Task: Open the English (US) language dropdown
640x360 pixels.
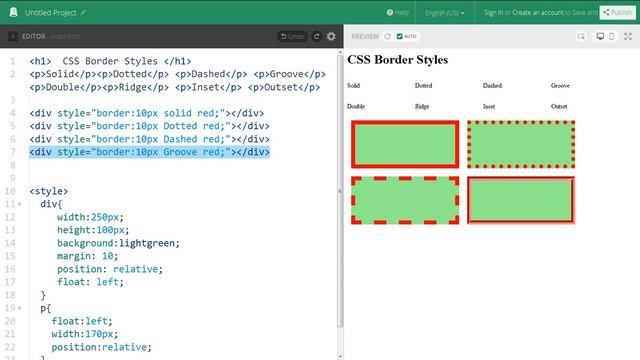Action: (x=444, y=13)
